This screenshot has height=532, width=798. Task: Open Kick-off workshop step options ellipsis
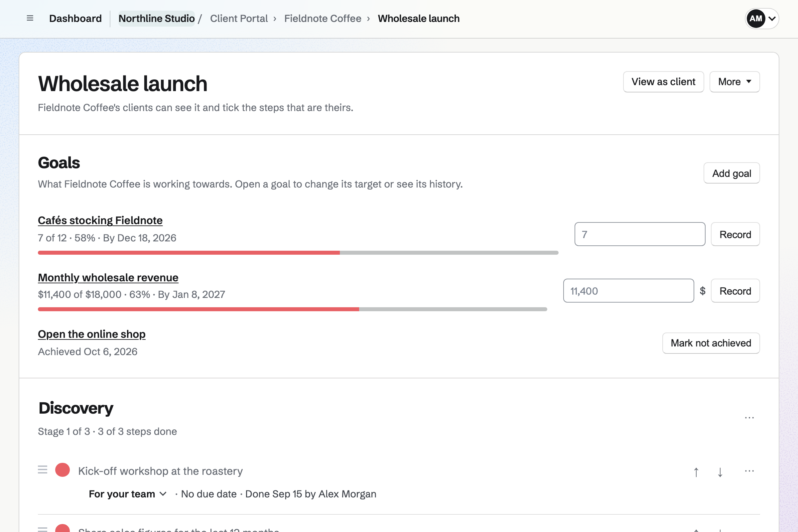[x=749, y=471]
